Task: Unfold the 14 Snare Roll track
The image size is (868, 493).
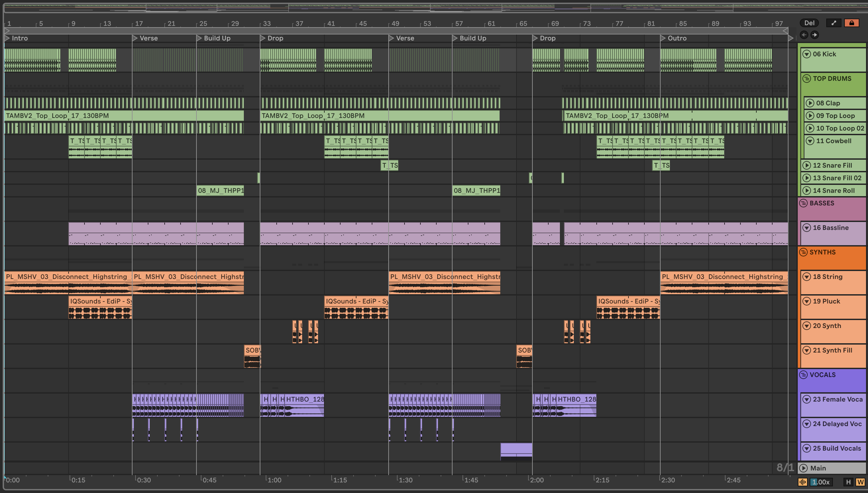Action: point(807,191)
